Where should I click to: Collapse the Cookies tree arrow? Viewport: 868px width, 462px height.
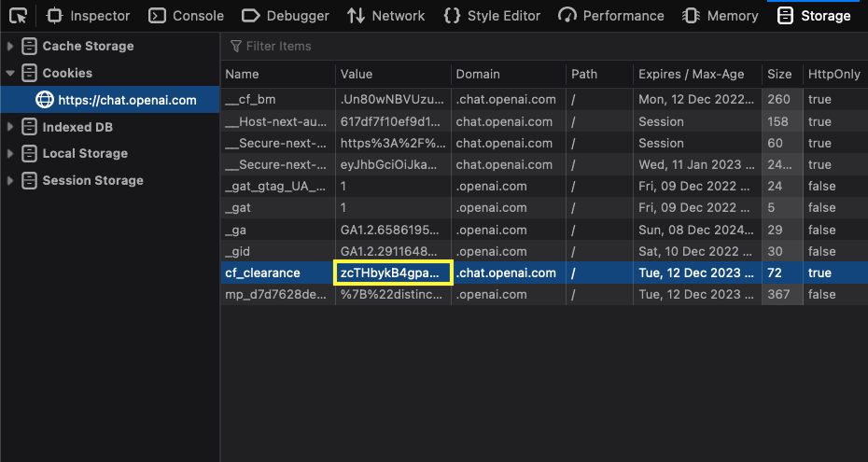click(10, 73)
